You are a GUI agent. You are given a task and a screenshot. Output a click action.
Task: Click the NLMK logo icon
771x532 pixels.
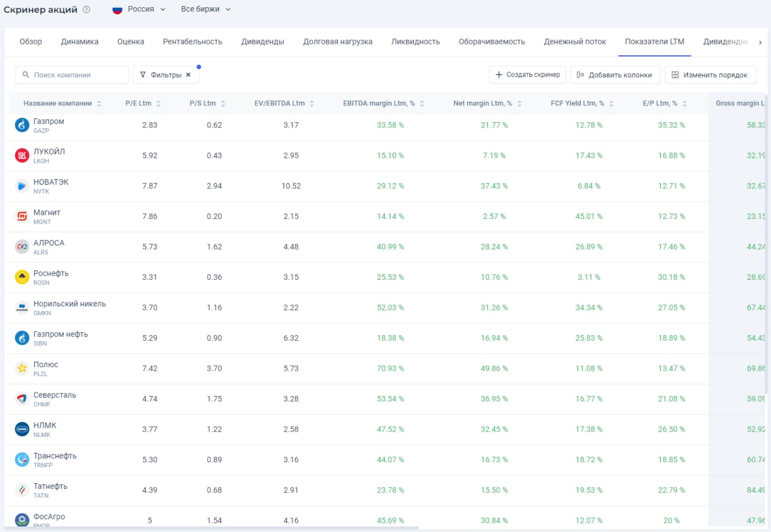coord(22,429)
